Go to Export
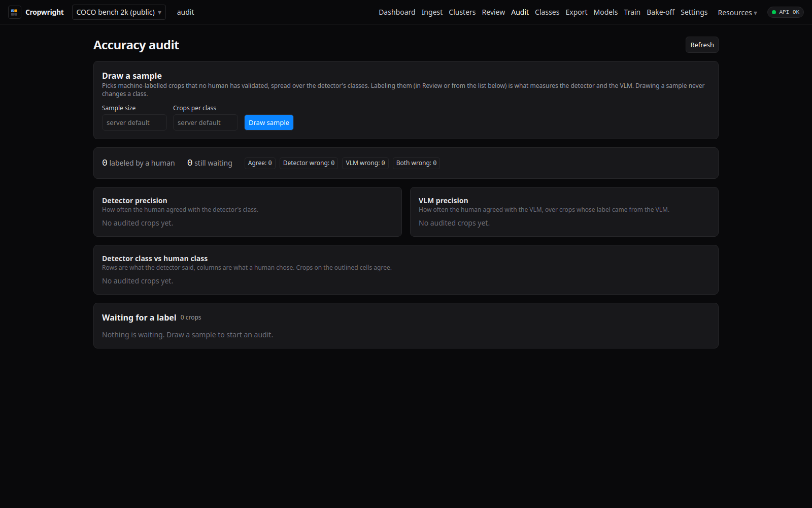This screenshot has height=508, width=812. 577,12
